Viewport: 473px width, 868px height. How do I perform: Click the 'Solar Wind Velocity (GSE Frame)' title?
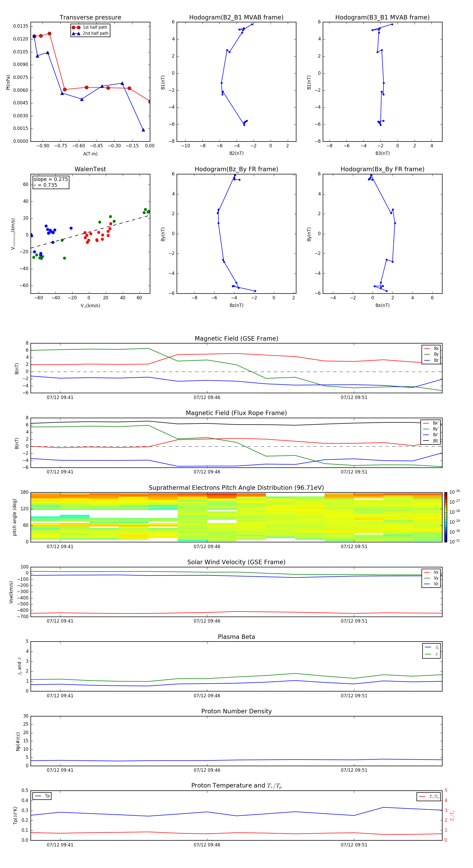(x=236, y=562)
